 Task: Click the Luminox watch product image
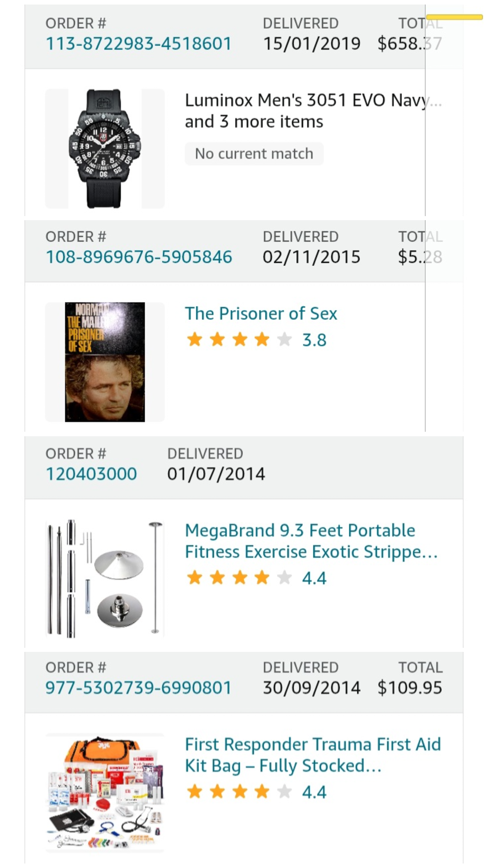pos(105,149)
